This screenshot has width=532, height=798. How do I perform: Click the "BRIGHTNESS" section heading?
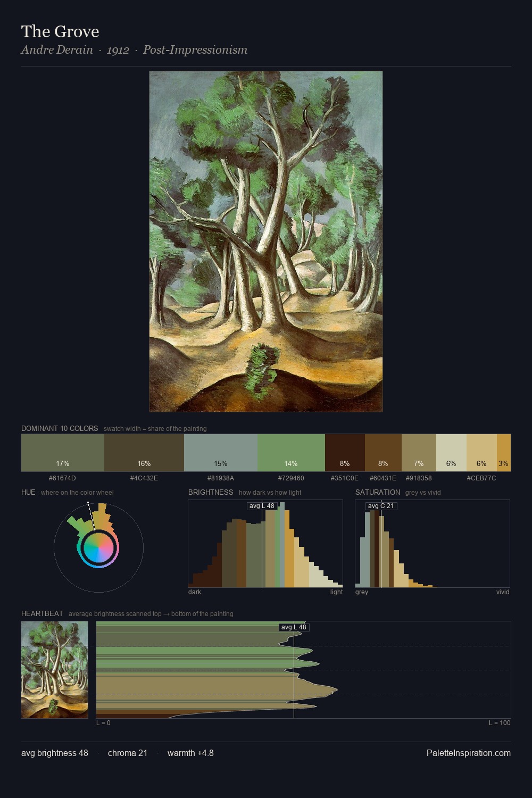(211, 492)
